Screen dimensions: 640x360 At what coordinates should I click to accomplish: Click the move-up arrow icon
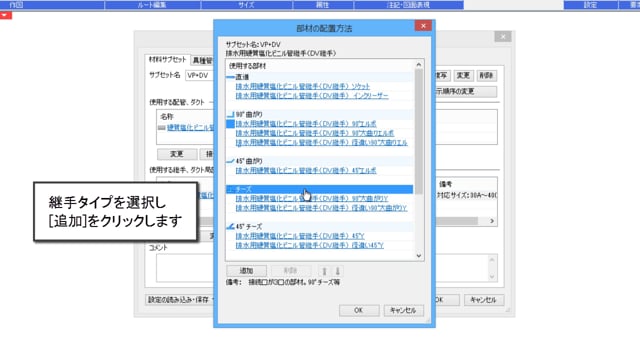(x=324, y=271)
